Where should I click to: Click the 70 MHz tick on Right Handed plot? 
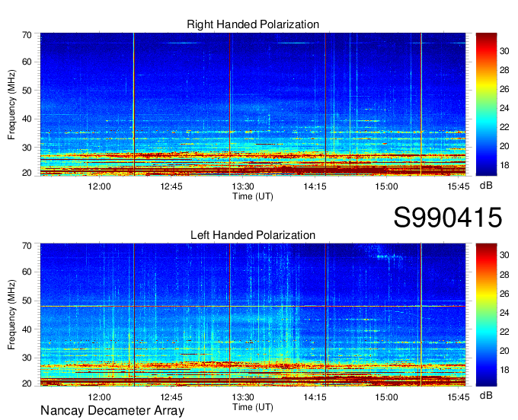point(27,35)
